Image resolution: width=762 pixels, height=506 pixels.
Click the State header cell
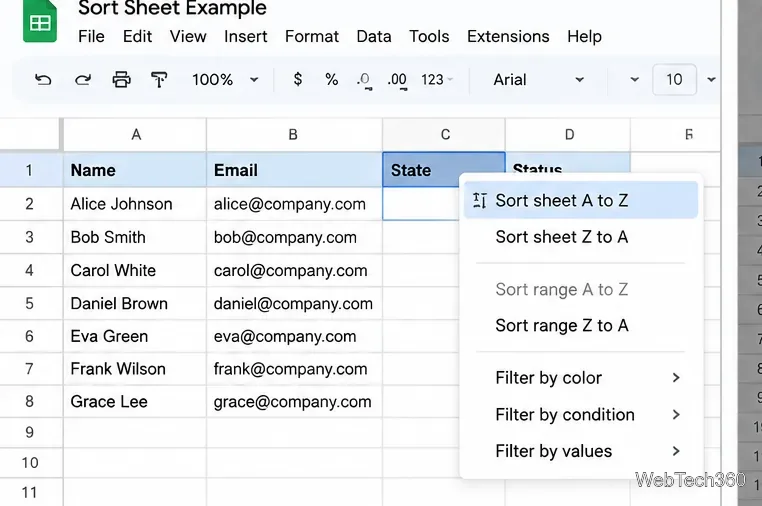(x=421, y=170)
